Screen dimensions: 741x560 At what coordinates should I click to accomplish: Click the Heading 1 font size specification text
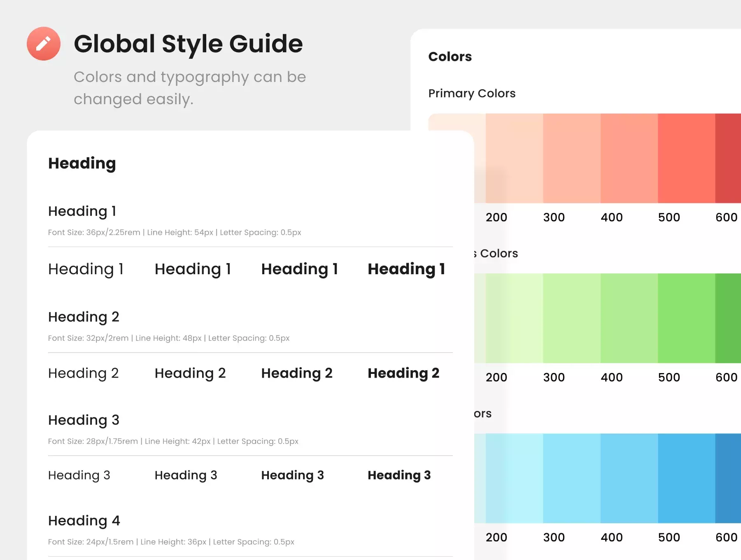pyautogui.click(x=175, y=232)
